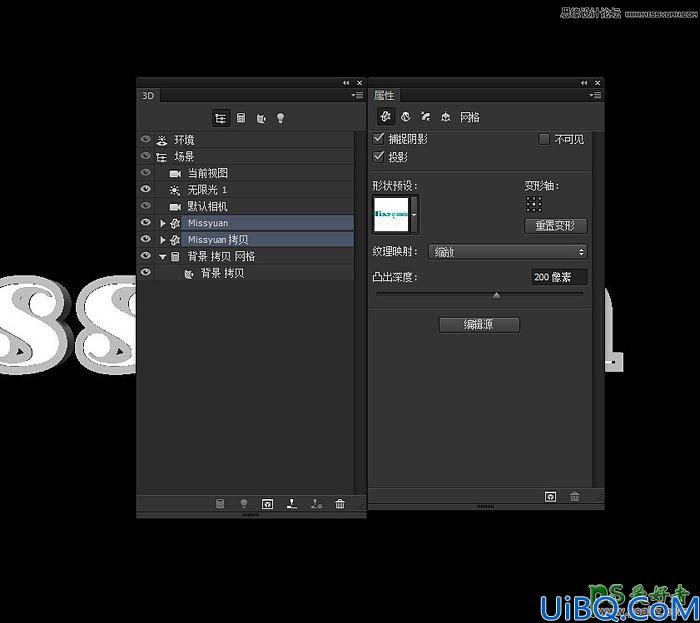Screen dimensions: 700x623
Task: Click the delete trash icon in 3D panel
Action: (x=340, y=504)
